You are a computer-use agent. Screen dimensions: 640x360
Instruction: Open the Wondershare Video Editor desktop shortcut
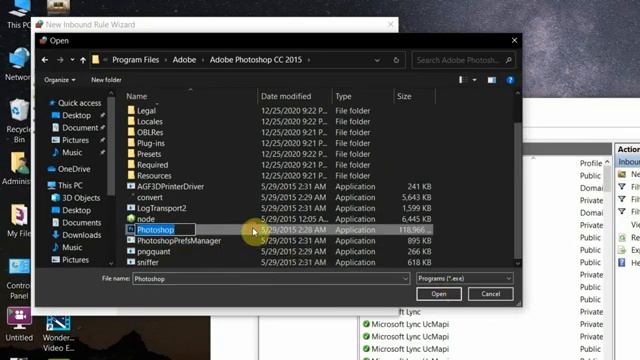58,334
